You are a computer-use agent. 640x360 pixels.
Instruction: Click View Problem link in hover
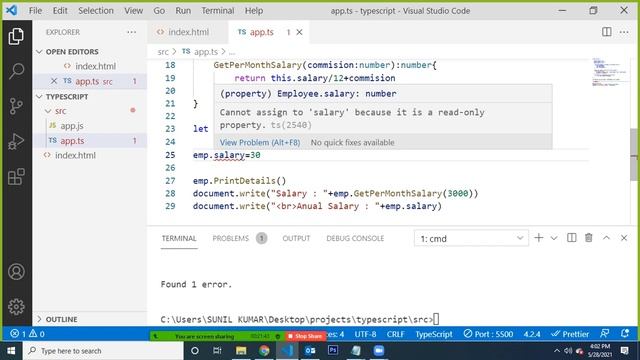coord(260,142)
